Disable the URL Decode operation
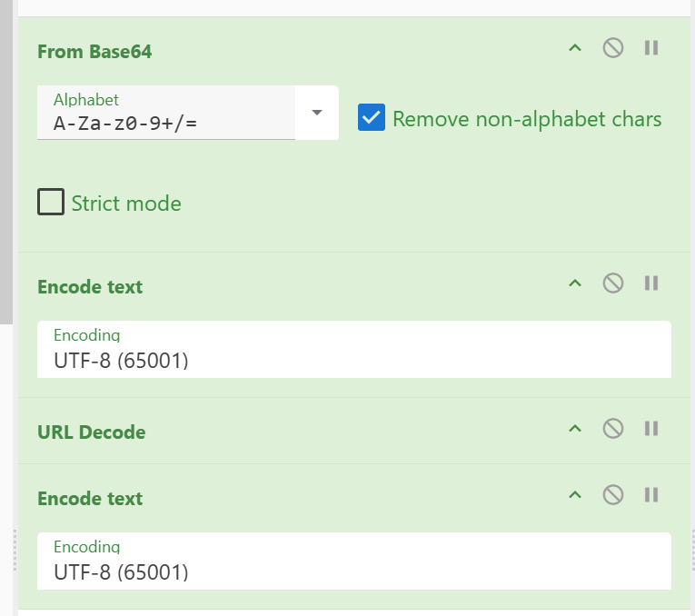695x616 pixels. tap(613, 429)
